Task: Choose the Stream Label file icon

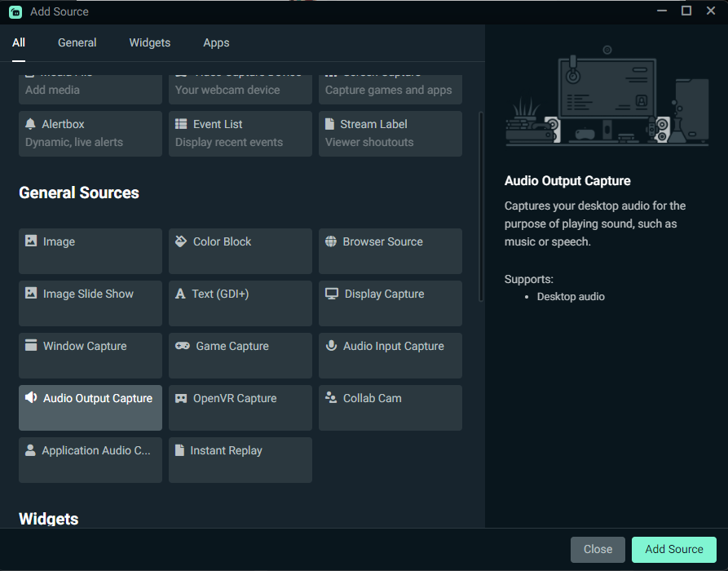Action: [x=329, y=124]
